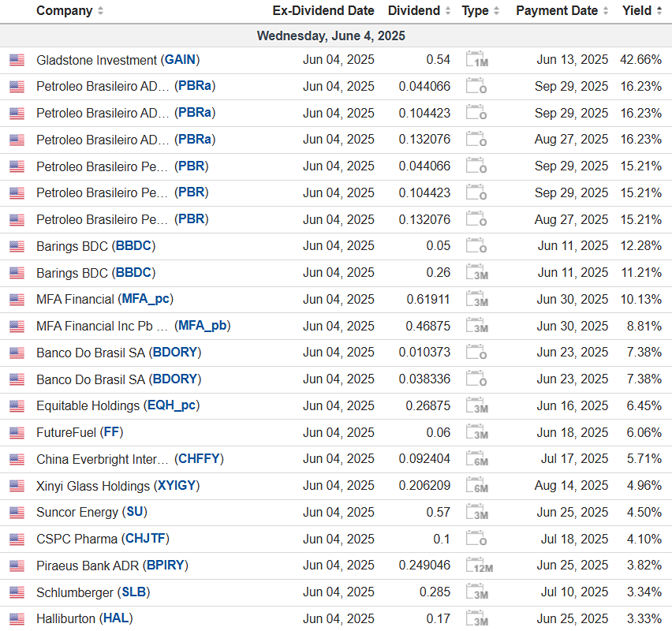
Task: Click the type icon in CSPC Pharma row
Action: pyautogui.click(x=476, y=540)
